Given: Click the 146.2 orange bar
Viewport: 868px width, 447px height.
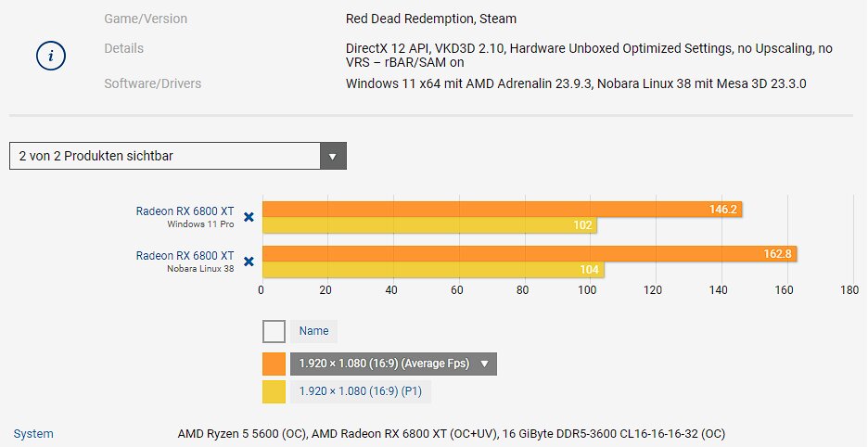Looking at the screenshot, I should click(502, 210).
